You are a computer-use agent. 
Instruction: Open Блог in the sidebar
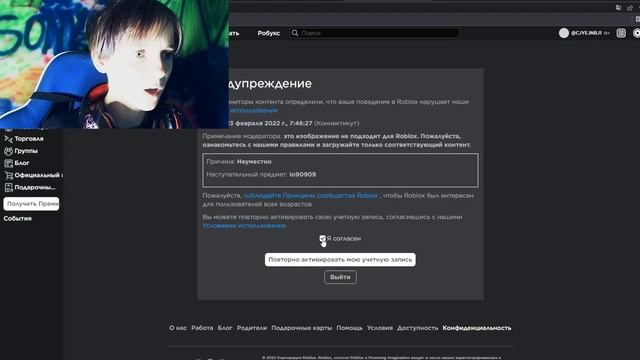pos(22,163)
